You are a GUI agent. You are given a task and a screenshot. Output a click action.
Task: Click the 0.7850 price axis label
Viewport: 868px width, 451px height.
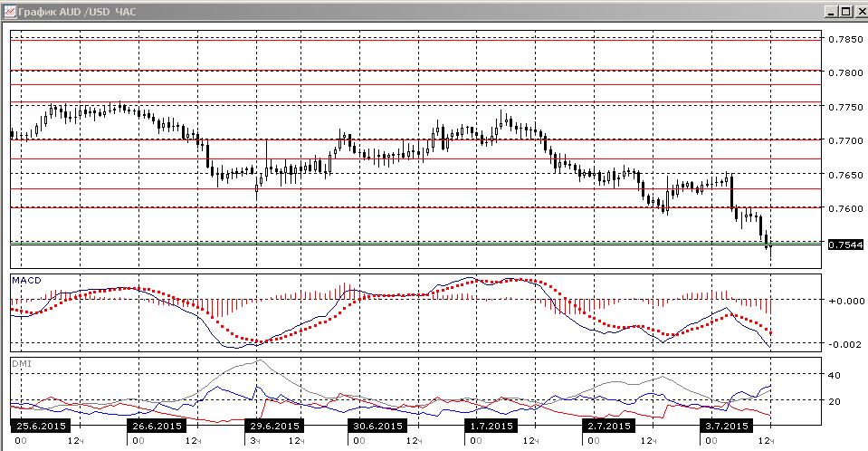[845, 39]
